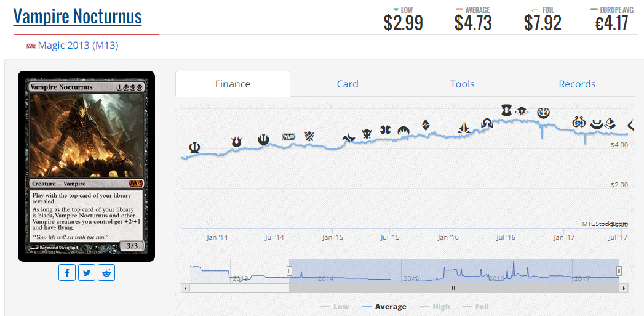
Task: Click the navigator scrollbar left arrow
Action: click(x=186, y=288)
